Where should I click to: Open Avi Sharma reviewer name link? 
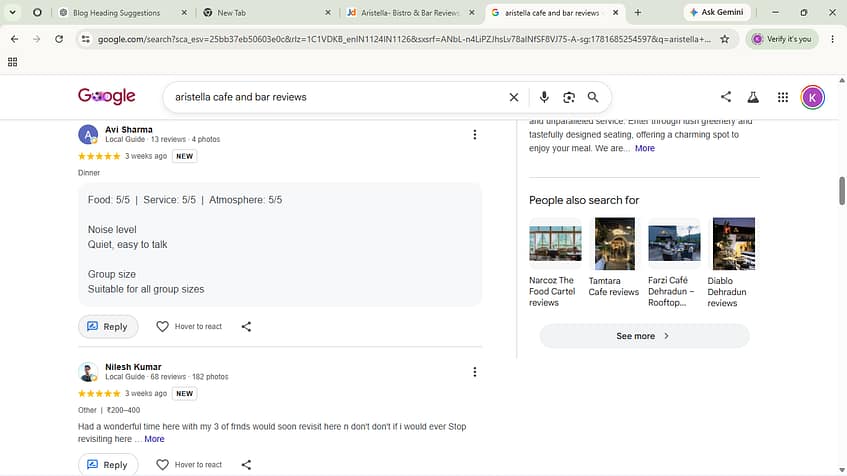click(x=129, y=129)
